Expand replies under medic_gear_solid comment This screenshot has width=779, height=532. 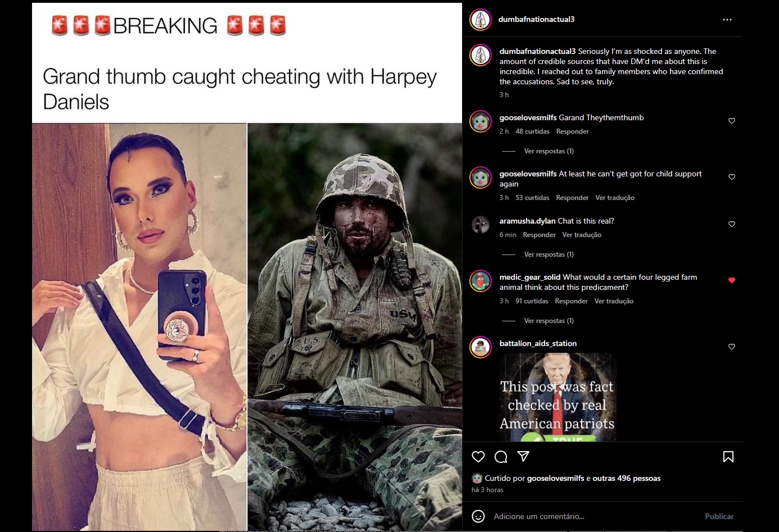coord(549,321)
